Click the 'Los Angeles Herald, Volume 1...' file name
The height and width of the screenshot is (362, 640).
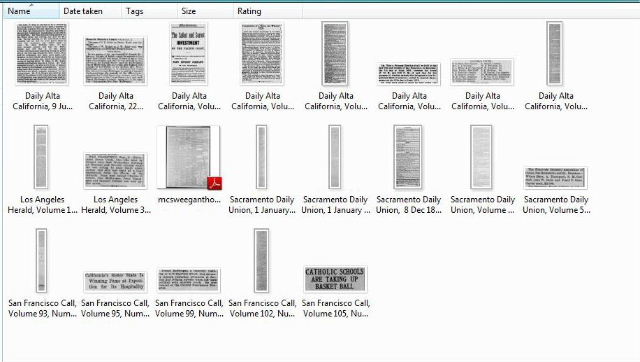(42, 205)
